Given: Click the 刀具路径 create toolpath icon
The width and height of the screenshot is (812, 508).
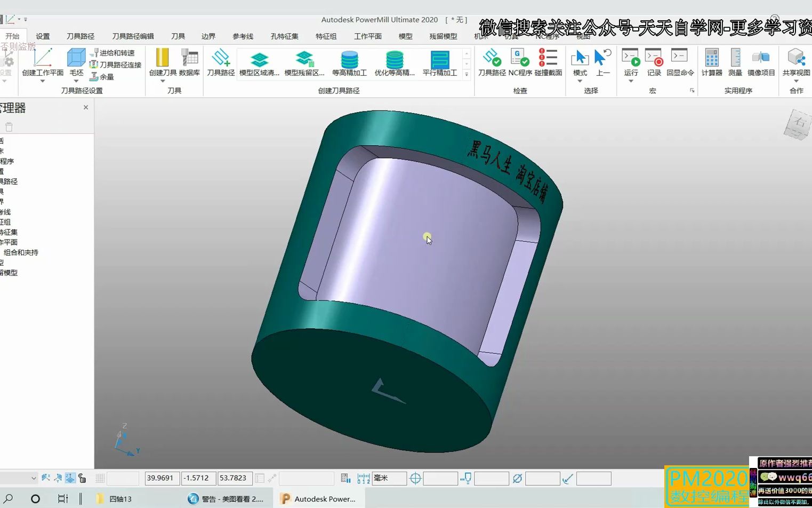Looking at the screenshot, I should (221, 58).
